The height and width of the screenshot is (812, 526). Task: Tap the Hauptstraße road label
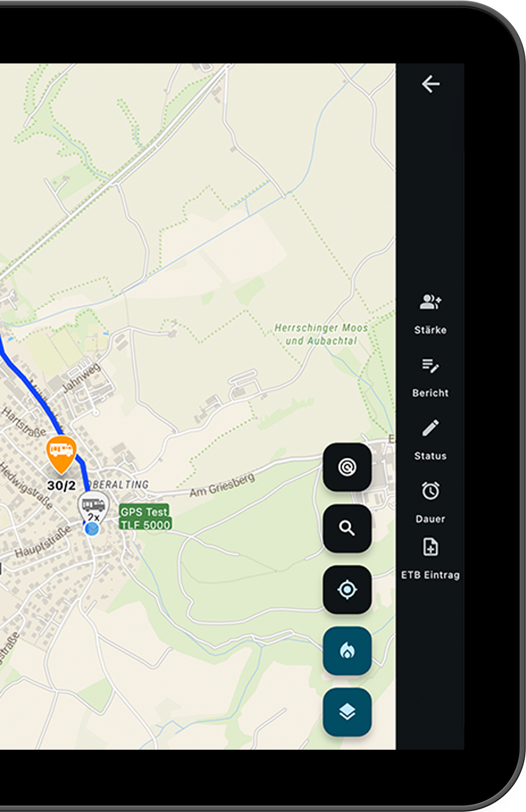coord(43,542)
